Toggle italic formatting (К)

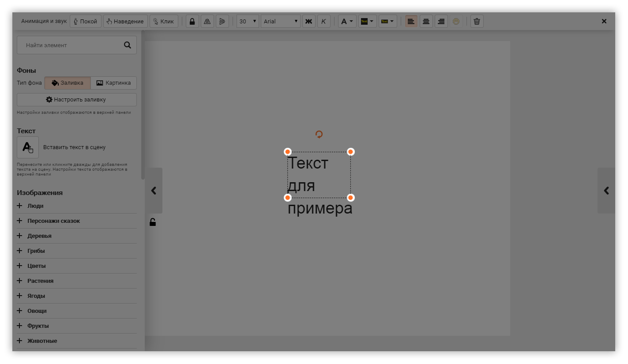tap(323, 21)
